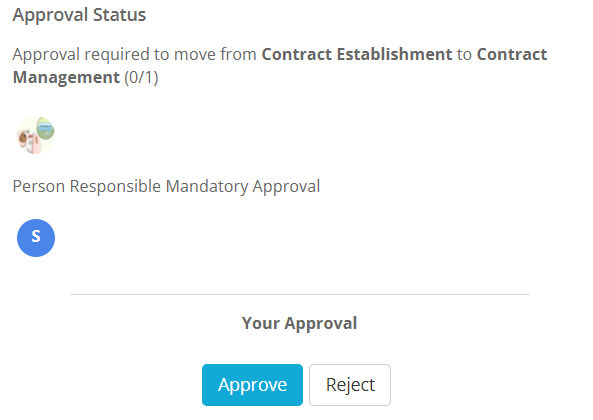Click the word Establishment in bold text
This screenshot has height=420, width=593.
tap(394, 54)
